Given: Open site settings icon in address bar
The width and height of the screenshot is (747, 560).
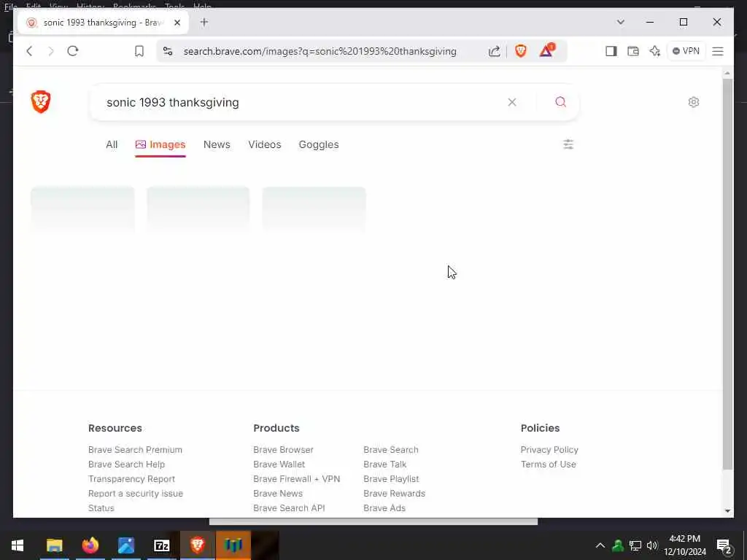Looking at the screenshot, I should coord(168,51).
